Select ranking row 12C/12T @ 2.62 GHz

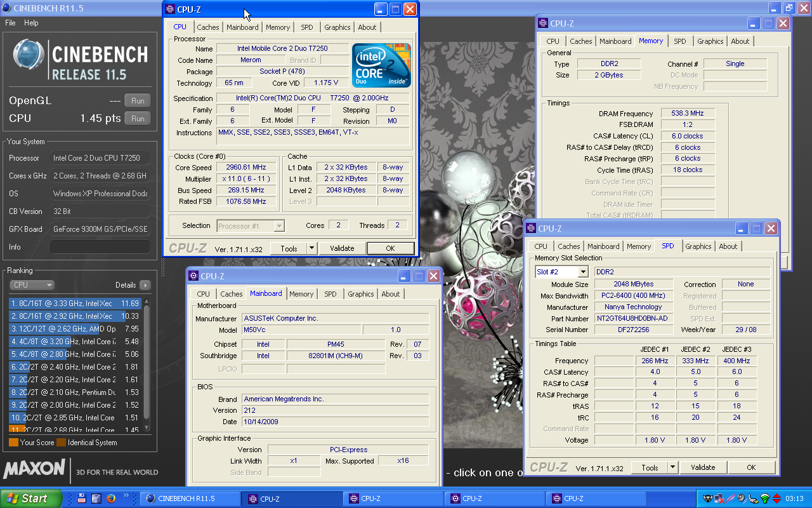pyautogui.click(x=75, y=329)
